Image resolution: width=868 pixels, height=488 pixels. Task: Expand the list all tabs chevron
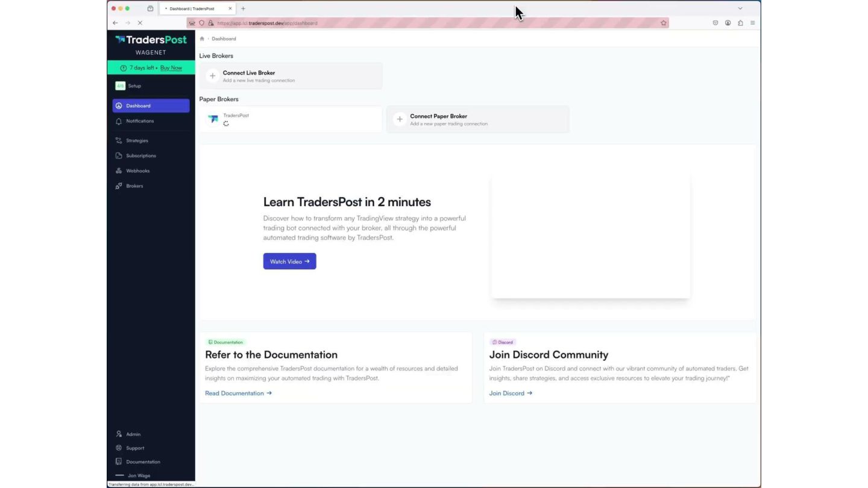point(740,8)
